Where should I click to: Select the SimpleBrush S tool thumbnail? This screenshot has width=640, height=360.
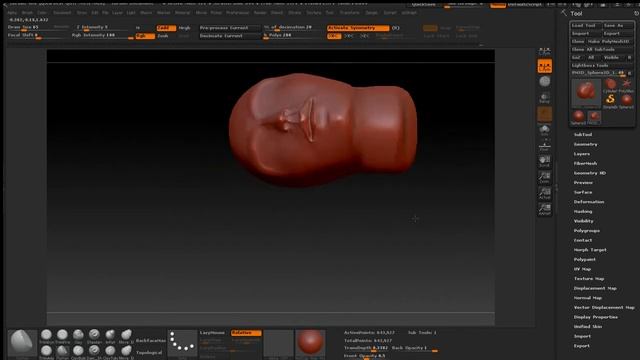[x=610, y=101]
